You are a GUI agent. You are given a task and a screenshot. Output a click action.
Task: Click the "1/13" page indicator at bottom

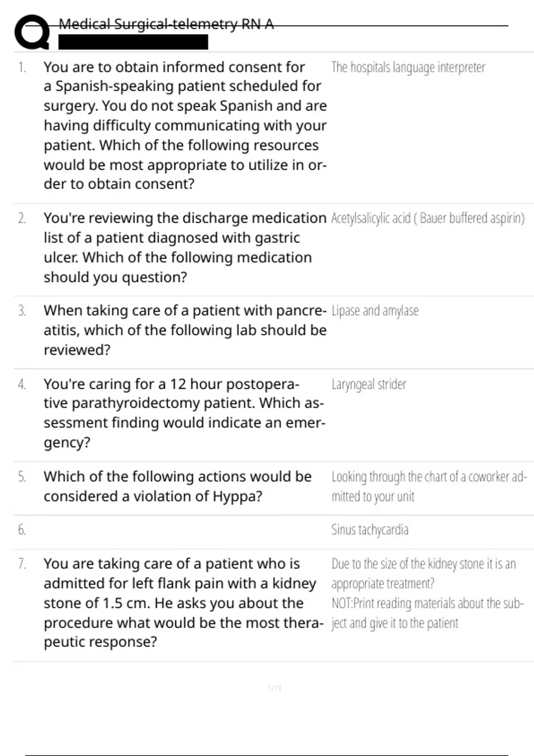click(x=275, y=688)
